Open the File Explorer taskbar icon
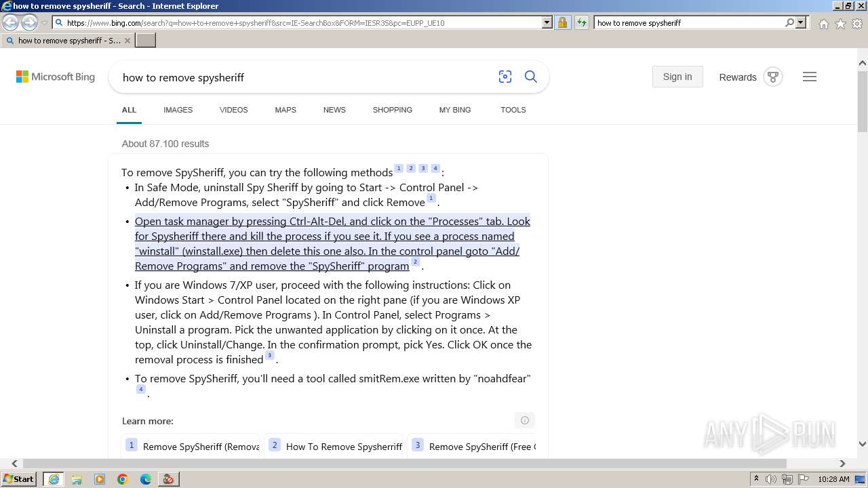868x488 pixels. pyautogui.click(x=77, y=479)
